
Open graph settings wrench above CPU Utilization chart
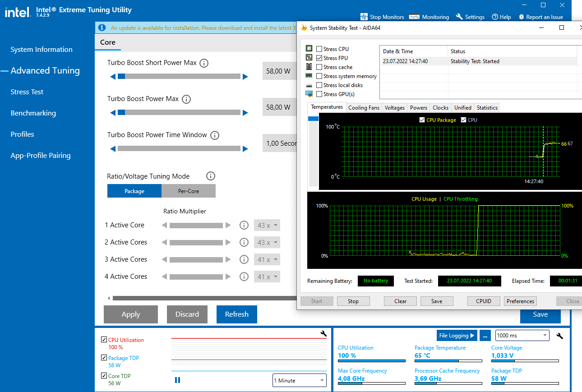coord(323,334)
